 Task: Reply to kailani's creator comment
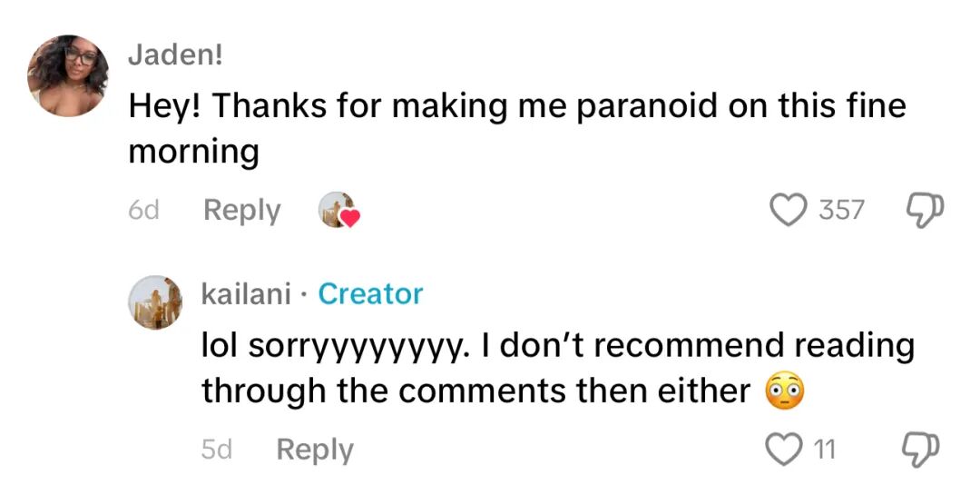coord(314,450)
